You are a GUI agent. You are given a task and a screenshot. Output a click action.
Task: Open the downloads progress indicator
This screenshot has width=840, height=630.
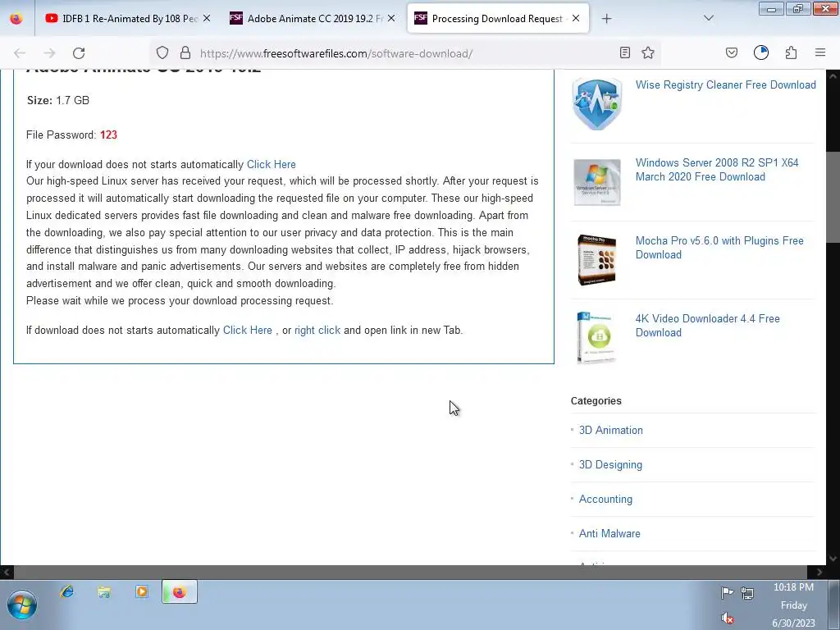click(x=761, y=52)
